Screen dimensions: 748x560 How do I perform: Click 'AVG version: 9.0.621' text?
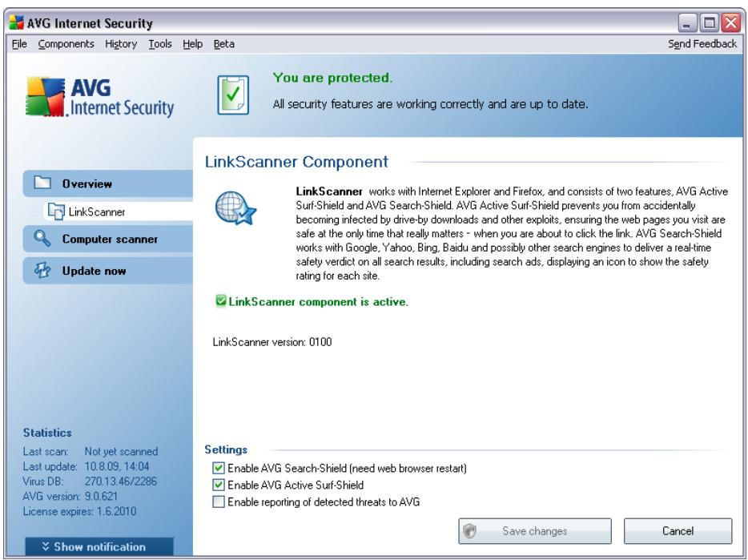(70, 496)
